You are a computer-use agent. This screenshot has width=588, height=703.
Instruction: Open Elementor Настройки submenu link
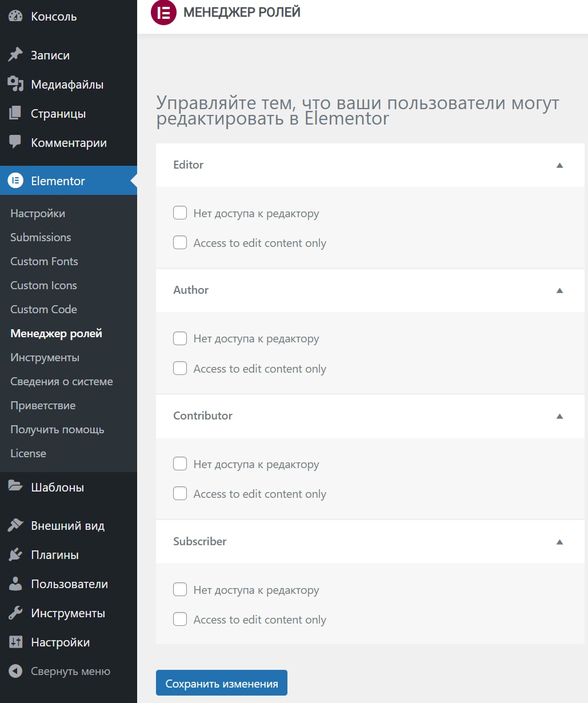[38, 213]
